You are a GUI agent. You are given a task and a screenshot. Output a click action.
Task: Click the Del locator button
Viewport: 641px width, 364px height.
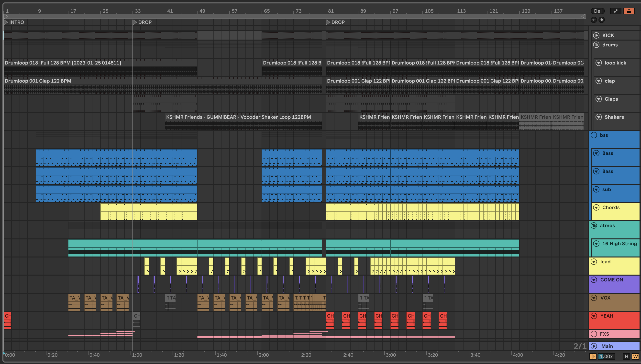point(597,11)
